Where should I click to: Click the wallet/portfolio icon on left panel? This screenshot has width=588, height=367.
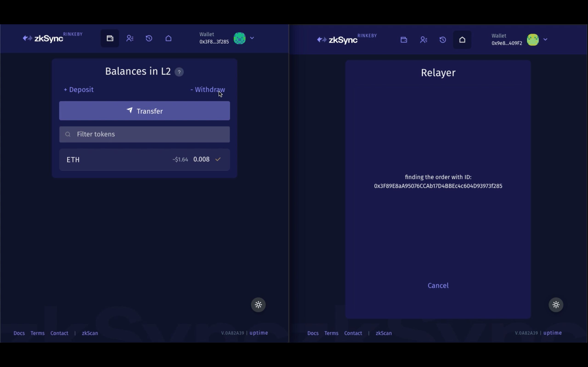click(110, 39)
